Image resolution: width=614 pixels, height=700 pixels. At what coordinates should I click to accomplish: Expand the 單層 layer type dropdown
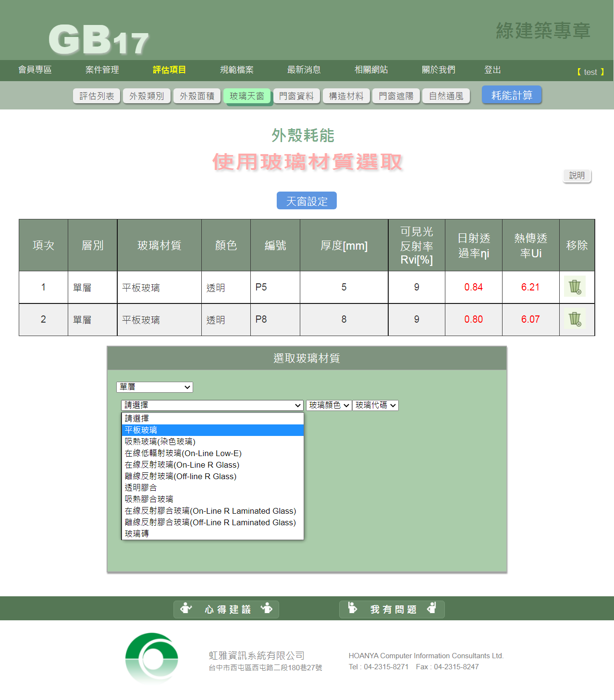[x=155, y=387]
